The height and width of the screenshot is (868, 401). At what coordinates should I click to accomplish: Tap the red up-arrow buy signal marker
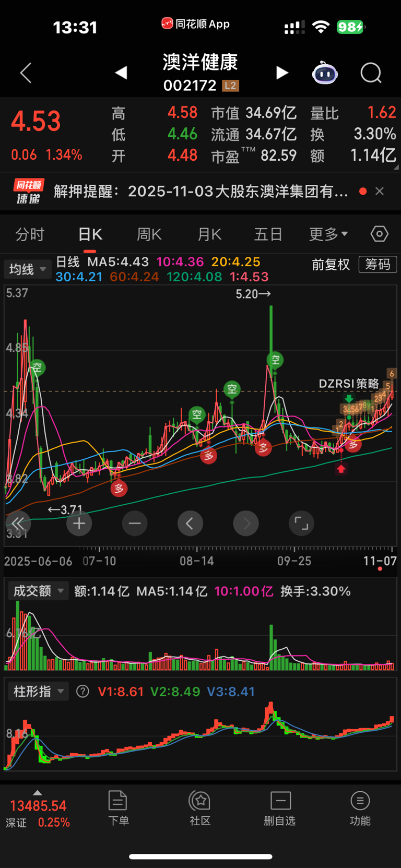coord(341,469)
